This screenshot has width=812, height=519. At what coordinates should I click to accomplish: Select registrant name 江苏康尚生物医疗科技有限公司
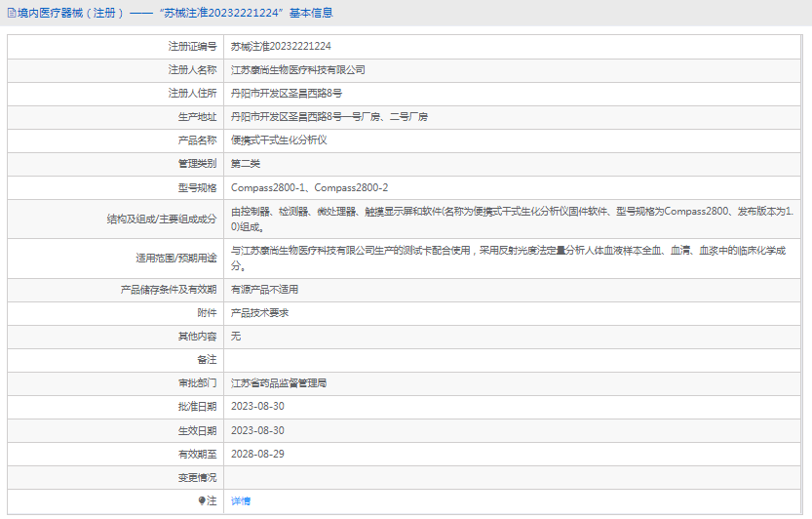(x=297, y=70)
